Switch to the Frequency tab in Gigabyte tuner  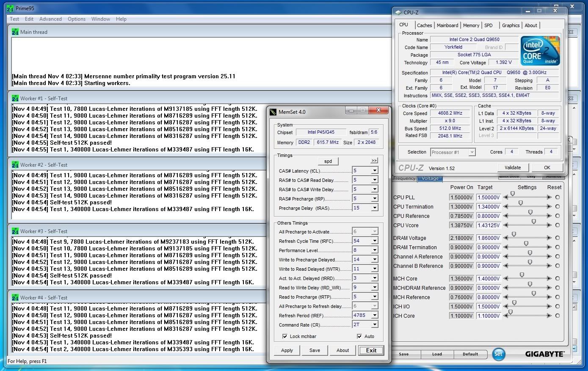pos(404,178)
